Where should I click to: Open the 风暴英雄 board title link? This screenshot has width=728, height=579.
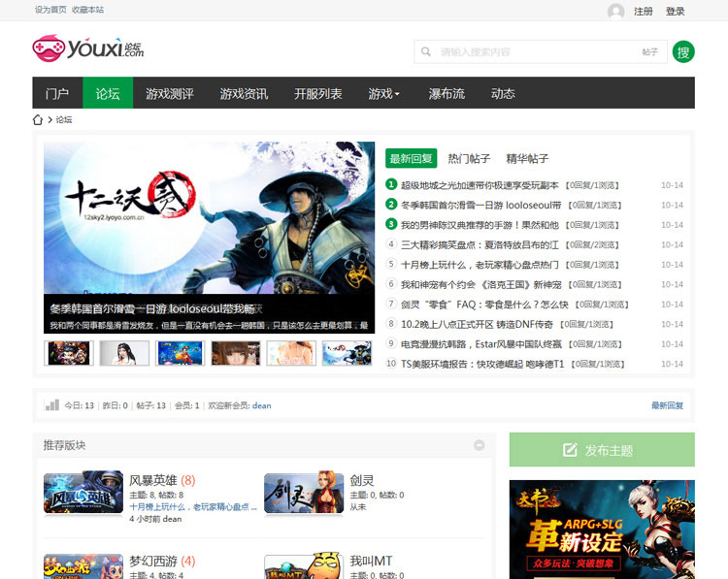[x=152, y=480]
